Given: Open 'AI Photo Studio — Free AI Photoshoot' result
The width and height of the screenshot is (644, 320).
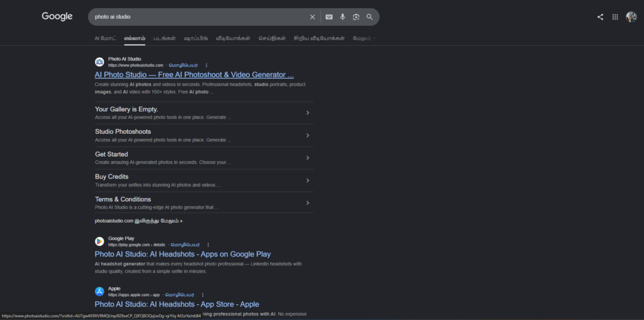Looking at the screenshot, I should pos(194,75).
